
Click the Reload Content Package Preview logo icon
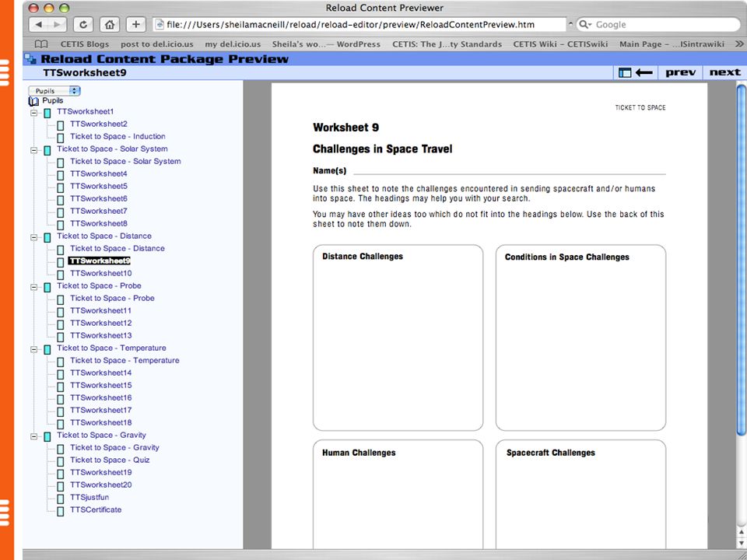click(31, 59)
